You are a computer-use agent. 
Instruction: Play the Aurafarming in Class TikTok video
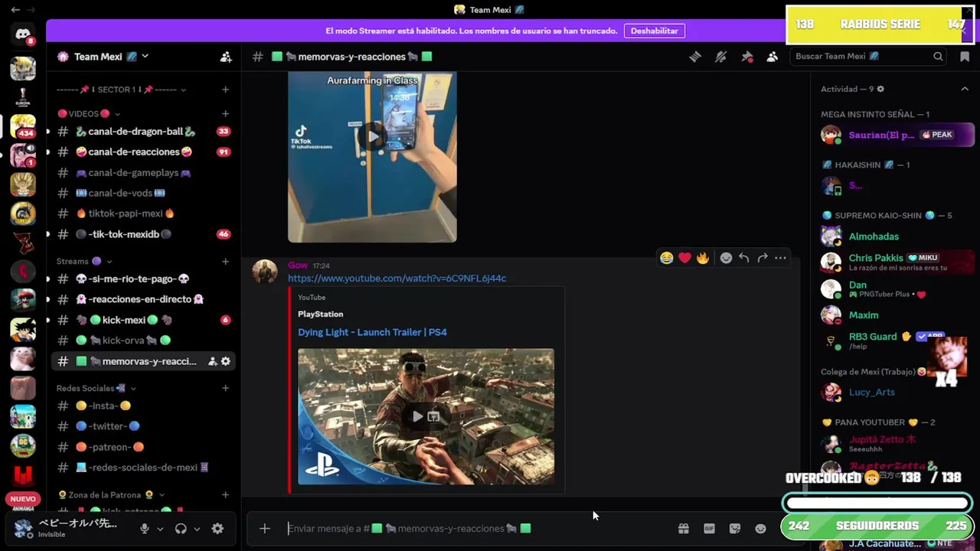372,137
